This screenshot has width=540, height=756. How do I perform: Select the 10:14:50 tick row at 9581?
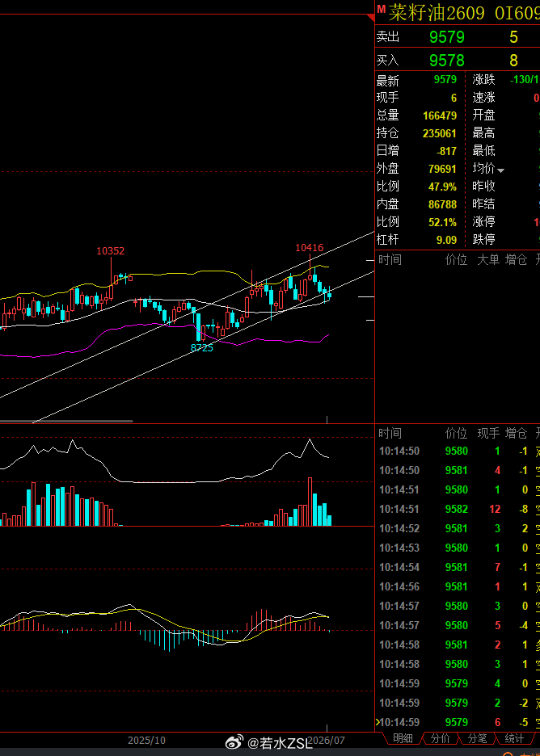(458, 471)
